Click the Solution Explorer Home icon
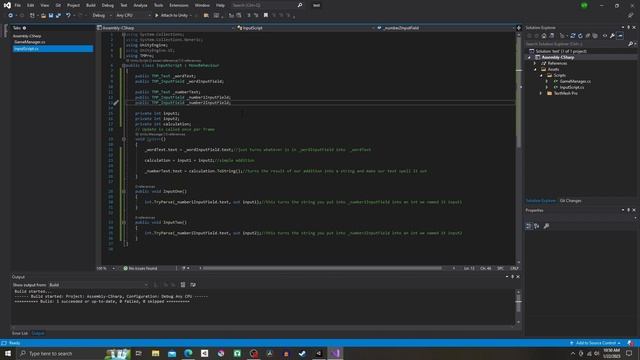Screen dimensions: 640x360 (x=544, y=36)
